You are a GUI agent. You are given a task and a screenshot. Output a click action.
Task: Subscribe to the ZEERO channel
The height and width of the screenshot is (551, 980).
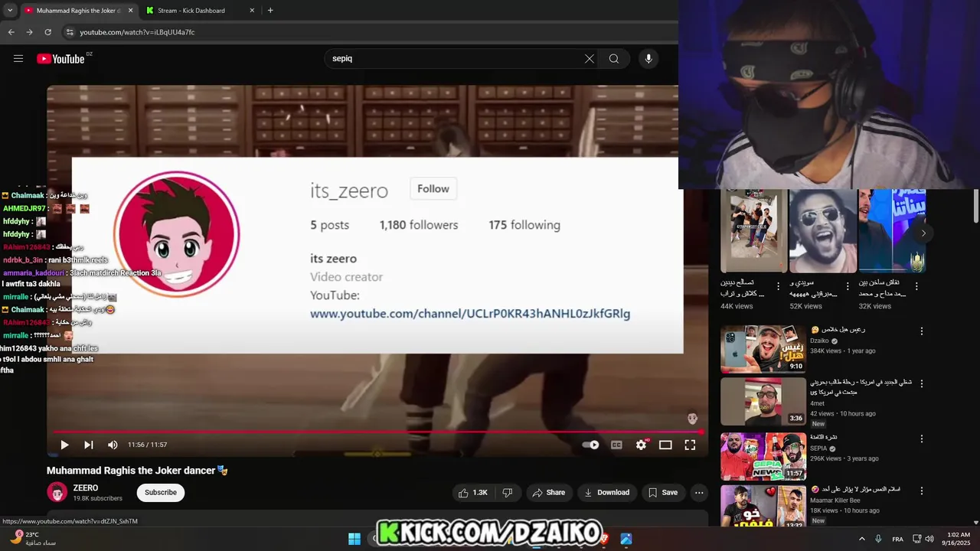pyautogui.click(x=161, y=493)
